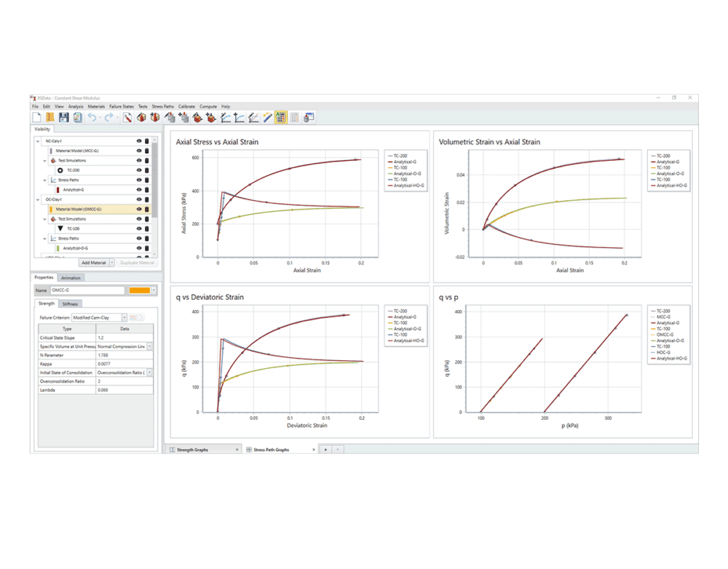Image resolution: width=728 pixels, height=569 pixels.
Task: Open Initial State of Consolidation dropdown
Action: pos(149,372)
